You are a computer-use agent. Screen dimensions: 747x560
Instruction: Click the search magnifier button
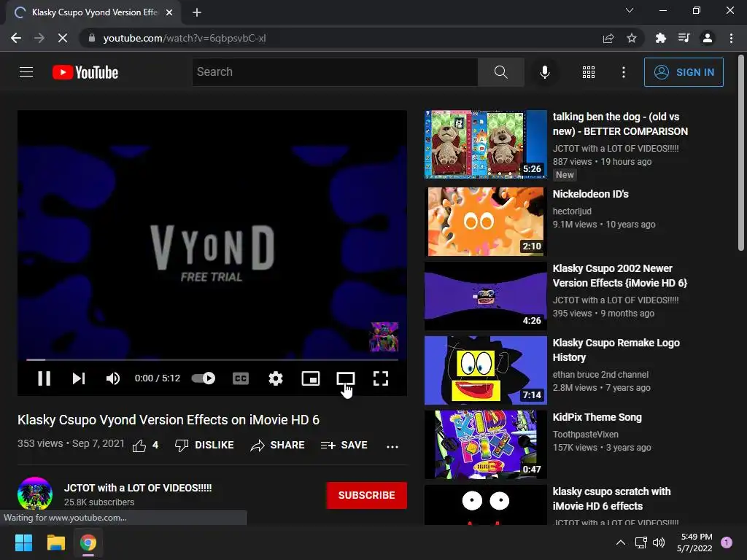click(x=500, y=72)
